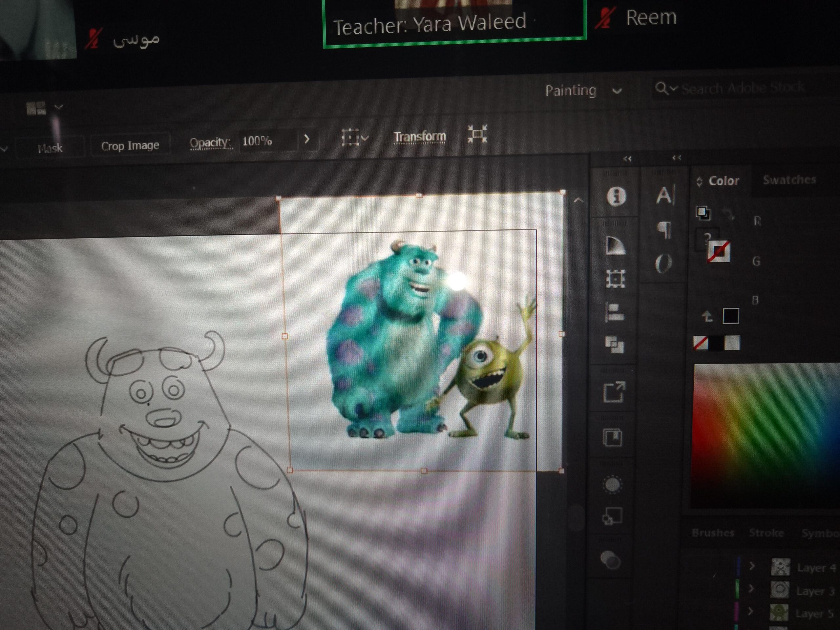Screen dimensions: 840x630
Task: Open the Arrange Documents dropdown arrow
Action: (59, 108)
